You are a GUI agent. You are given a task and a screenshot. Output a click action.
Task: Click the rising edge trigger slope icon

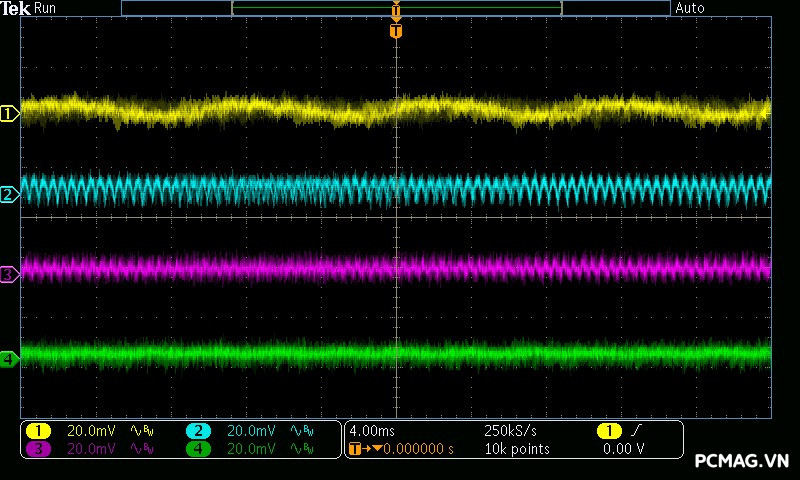[x=636, y=431]
